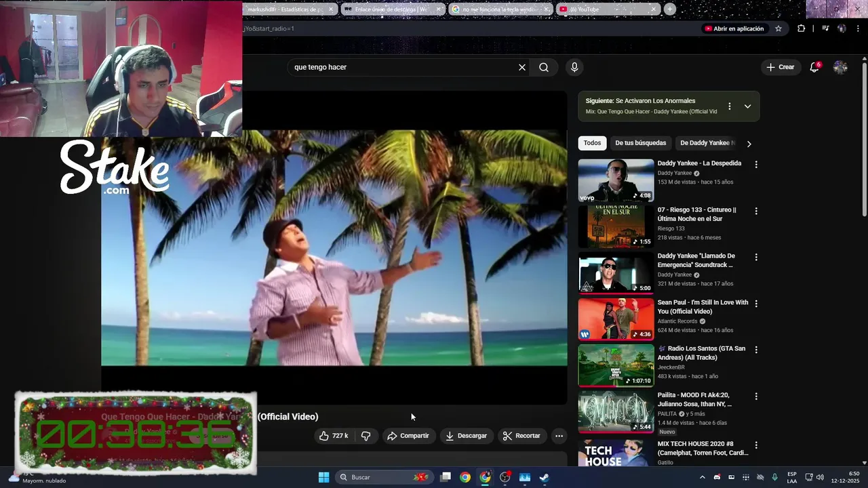Expand the mix playlist panel
868x488 pixels.
747,106
